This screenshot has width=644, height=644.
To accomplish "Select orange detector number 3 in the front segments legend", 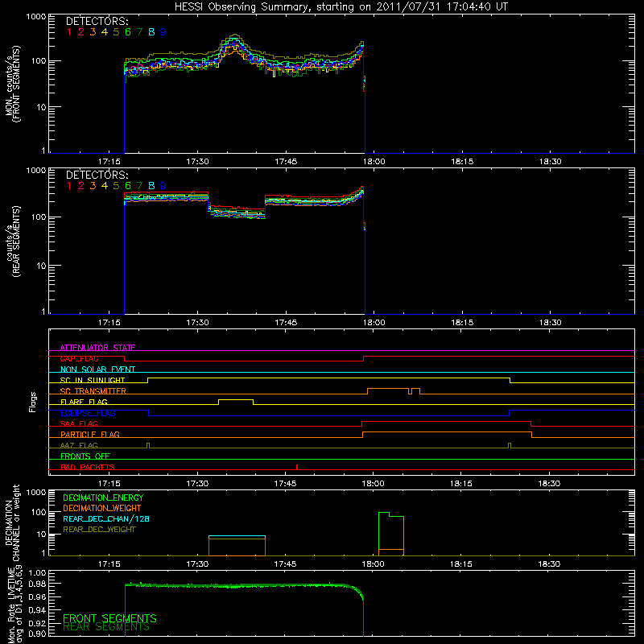I will pyautogui.click(x=93, y=32).
